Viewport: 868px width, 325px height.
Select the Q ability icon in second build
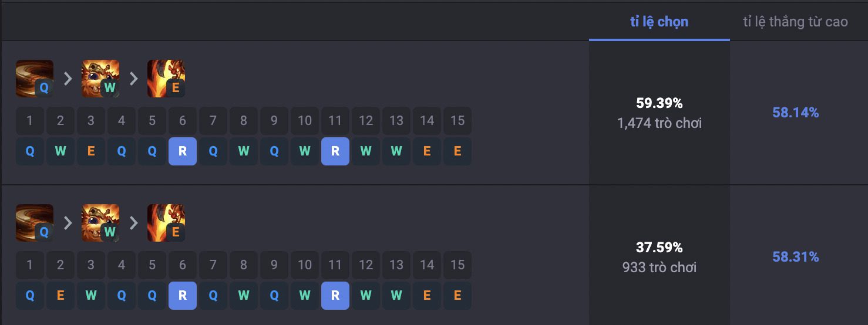point(35,223)
